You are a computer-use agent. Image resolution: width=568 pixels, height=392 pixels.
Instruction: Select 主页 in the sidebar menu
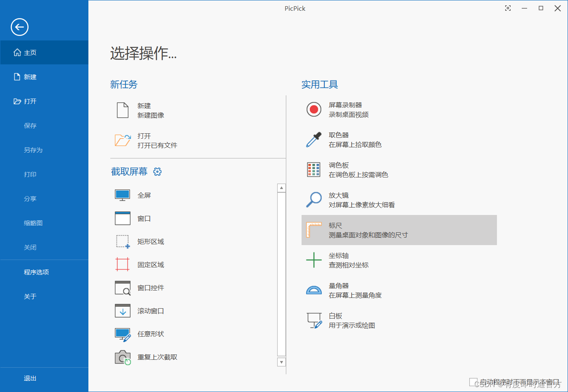[44, 52]
